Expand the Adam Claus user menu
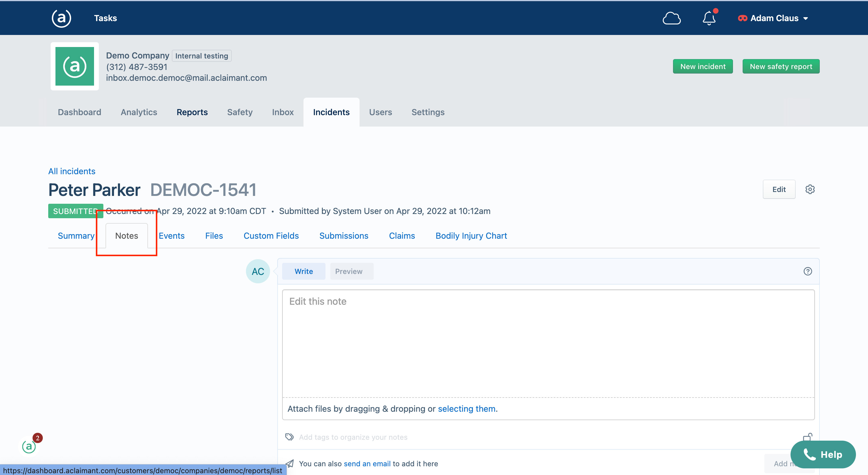Viewport: 868px width, 475px height. pyautogui.click(x=773, y=18)
